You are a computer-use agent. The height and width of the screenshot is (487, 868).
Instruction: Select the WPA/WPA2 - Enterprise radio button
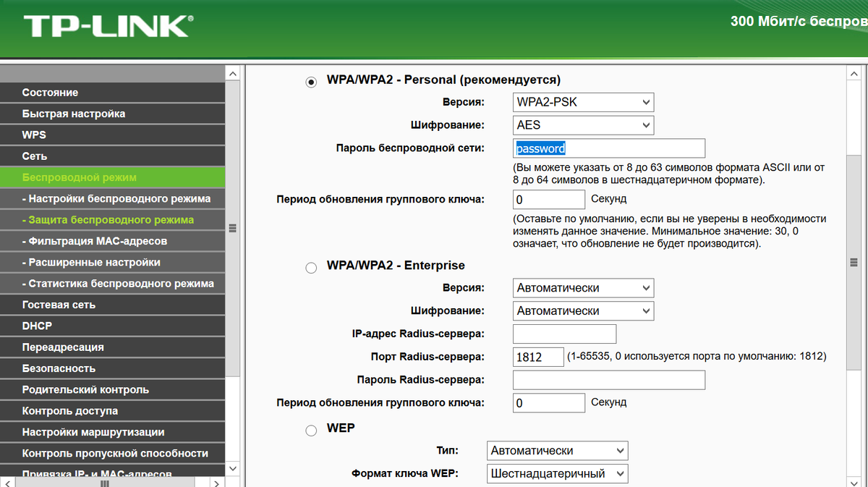[311, 267]
